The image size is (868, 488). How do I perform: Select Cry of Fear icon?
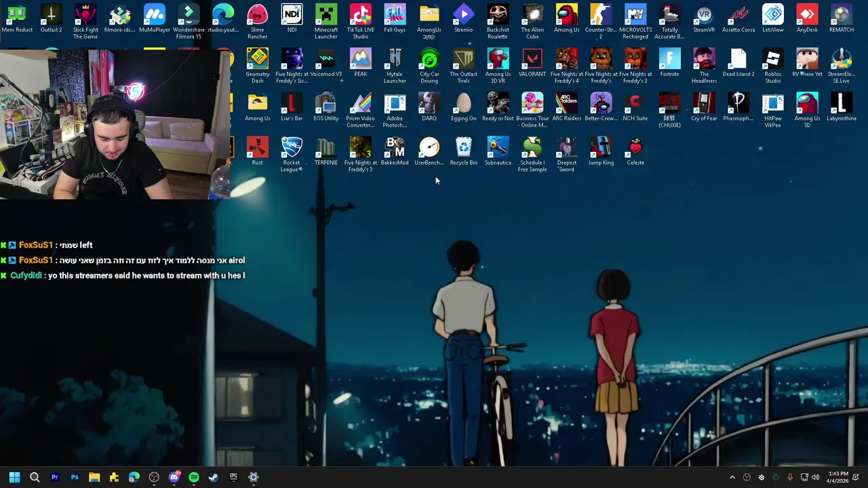[704, 107]
